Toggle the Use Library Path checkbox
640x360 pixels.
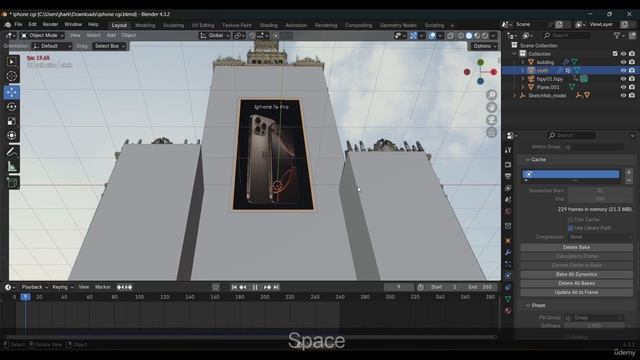pos(571,228)
